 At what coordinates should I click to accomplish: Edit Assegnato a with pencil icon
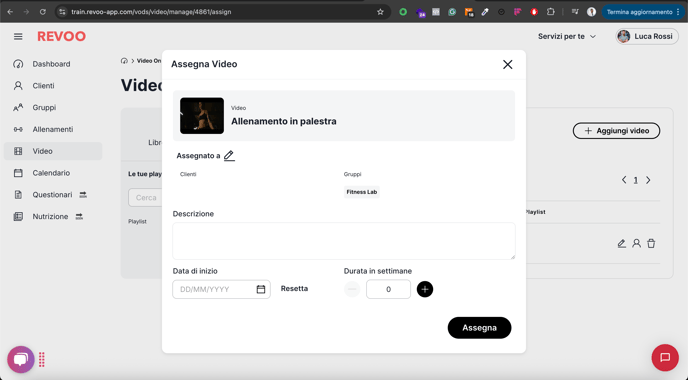(229, 156)
